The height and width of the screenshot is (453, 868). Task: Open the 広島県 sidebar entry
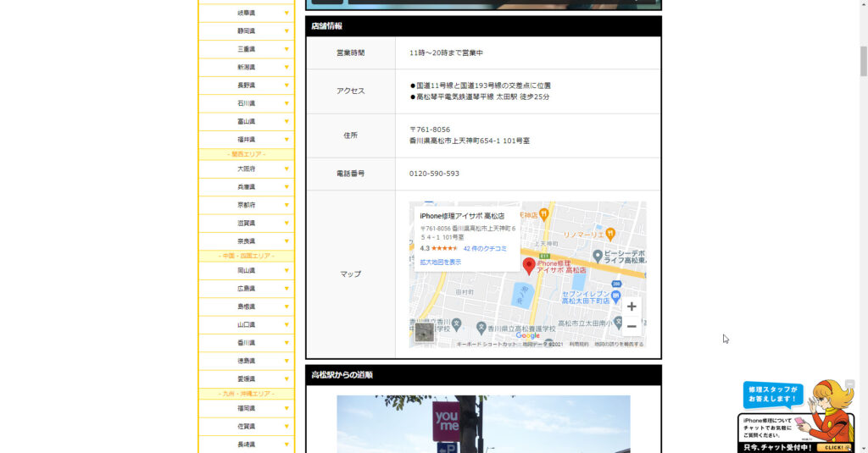tap(247, 288)
